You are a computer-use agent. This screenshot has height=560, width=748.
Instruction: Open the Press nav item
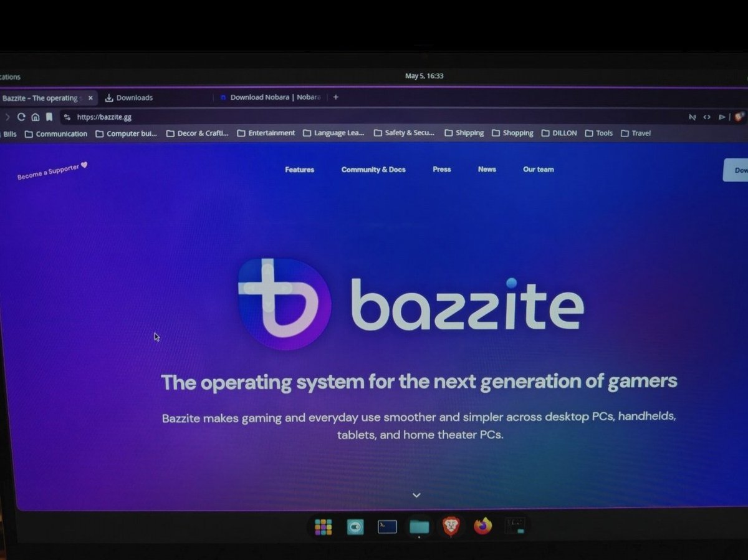(441, 169)
